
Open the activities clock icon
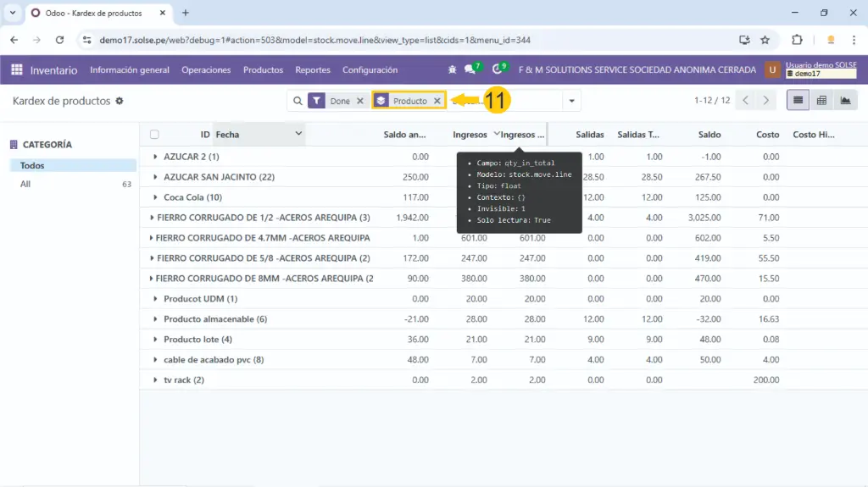pos(498,69)
